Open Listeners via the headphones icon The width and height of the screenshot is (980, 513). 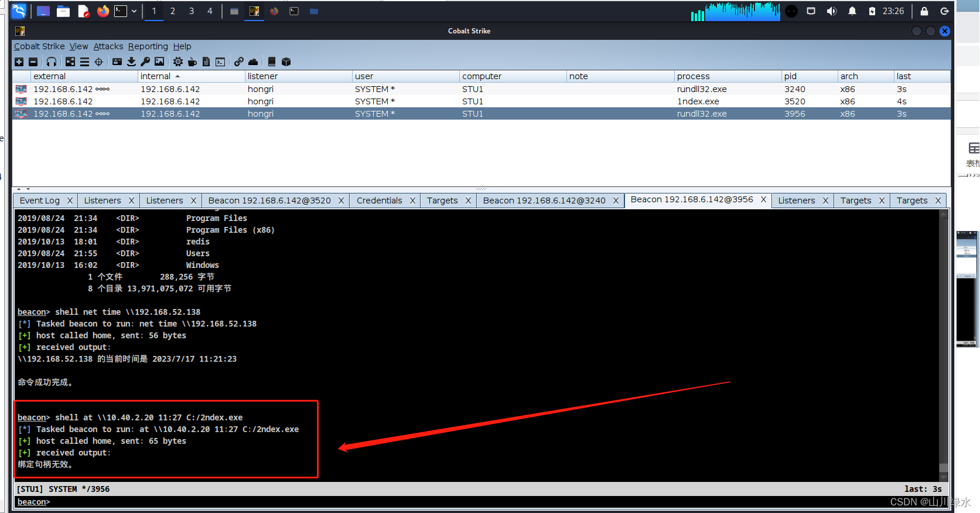(52, 62)
